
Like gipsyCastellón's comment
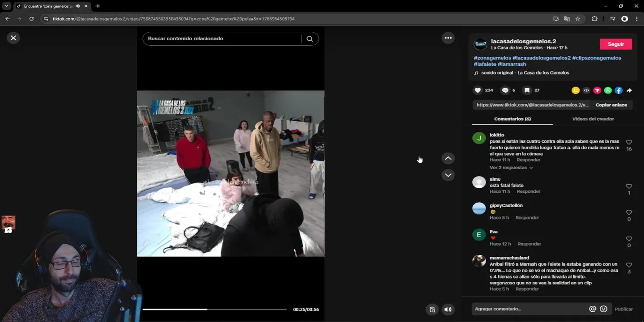pyautogui.click(x=629, y=212)
